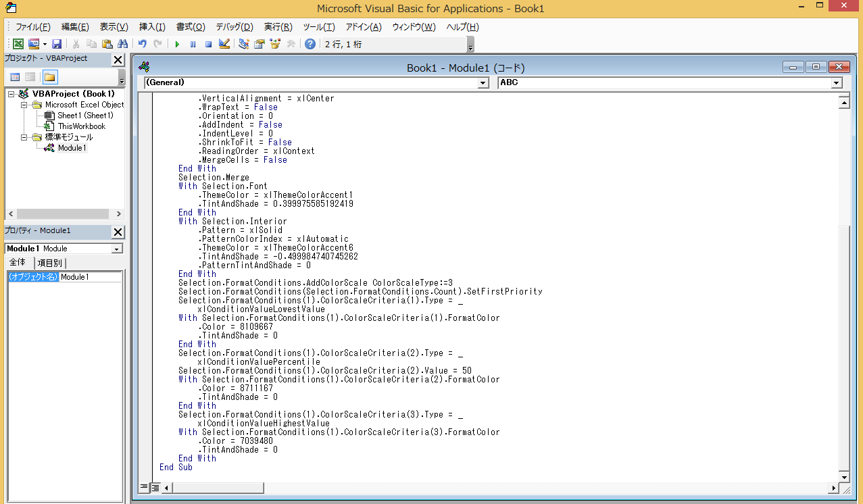Select VBAProject (Book1) root node
This screenshot has height=504, width=863.
pos(74,94)
